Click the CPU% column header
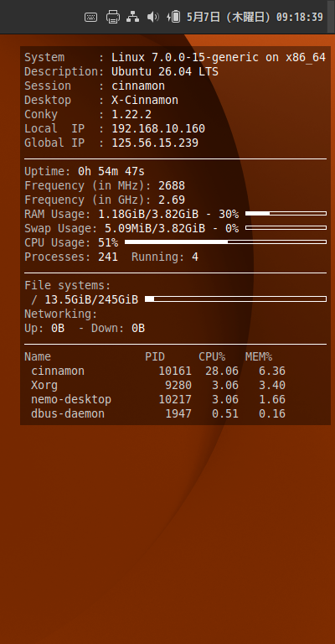335x644 pixels. click(212, 357)
